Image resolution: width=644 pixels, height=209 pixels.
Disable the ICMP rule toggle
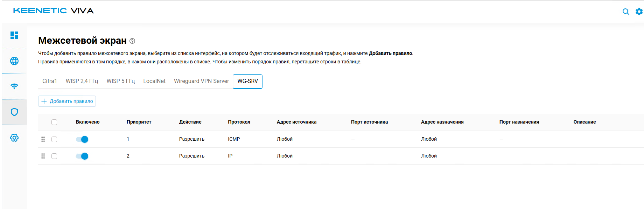(82, 139)
